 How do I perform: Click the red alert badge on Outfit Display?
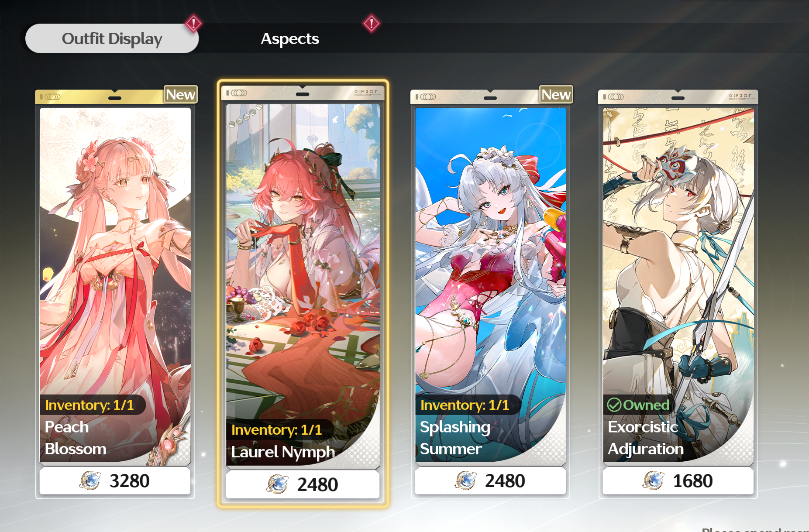tap(193, 23)
